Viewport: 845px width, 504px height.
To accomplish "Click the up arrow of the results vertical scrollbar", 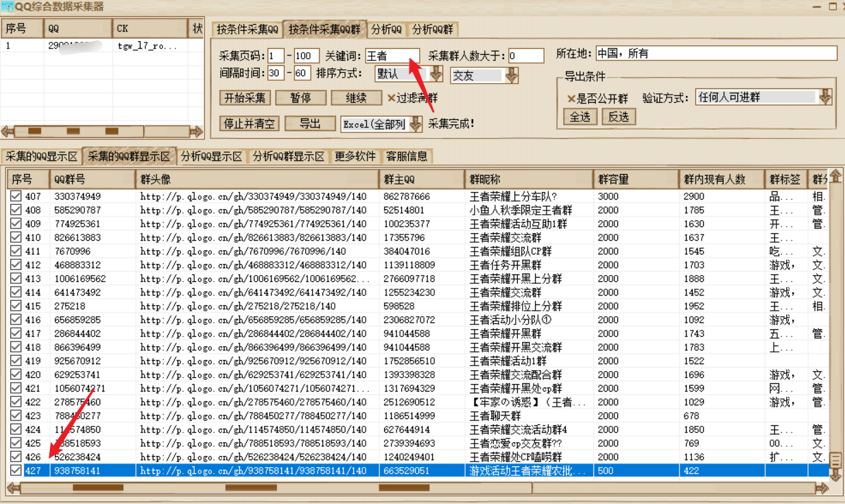I will pos(835,177).
